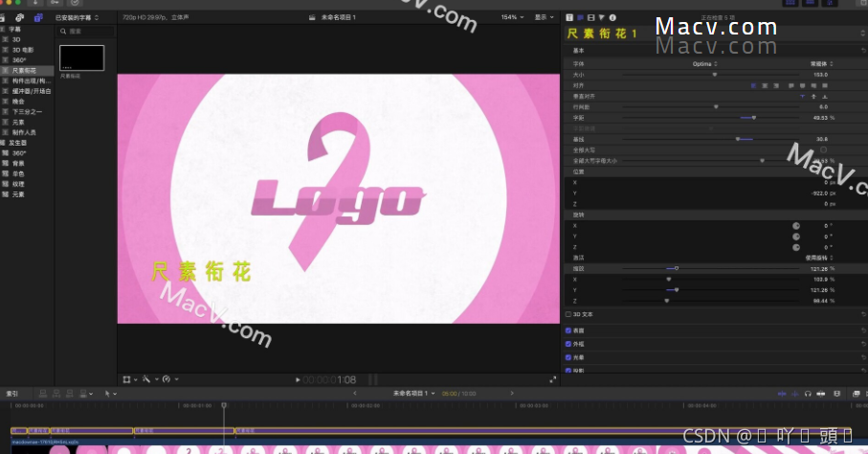Open the Title inspector tab

[569, 18]
